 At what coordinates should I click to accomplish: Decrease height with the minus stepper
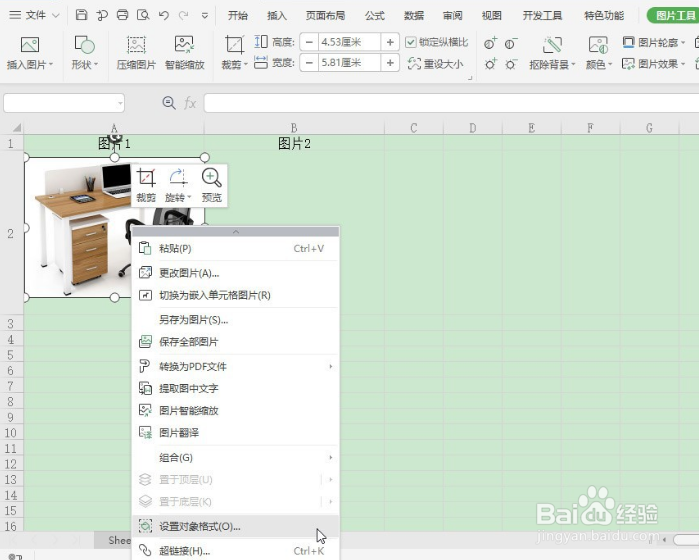click(x=309, y=42)
